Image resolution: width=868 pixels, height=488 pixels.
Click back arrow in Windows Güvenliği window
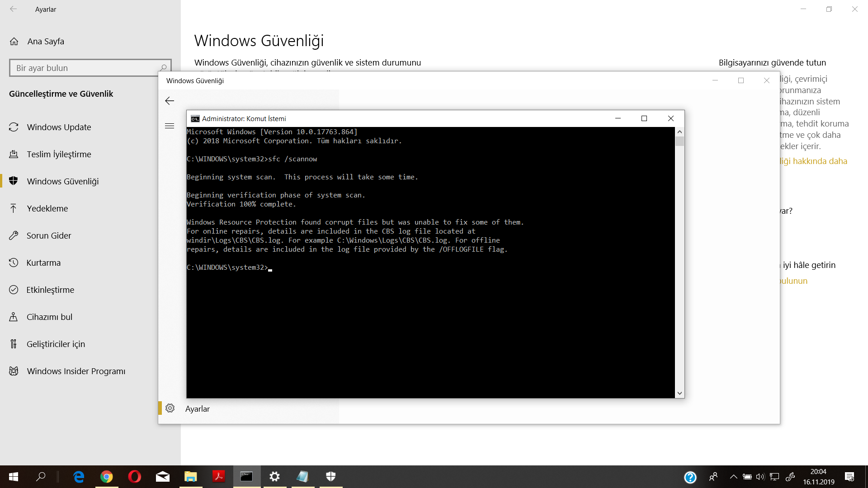pos(170,101)
